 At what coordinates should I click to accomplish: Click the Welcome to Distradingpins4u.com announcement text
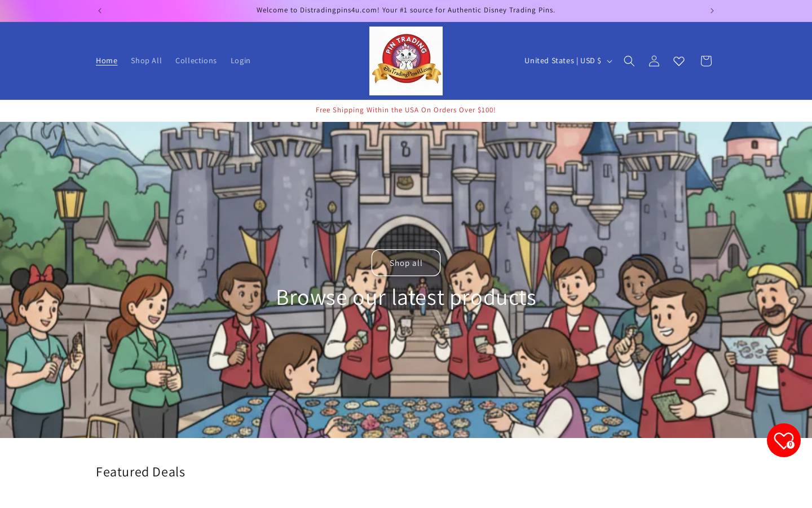pos(406,10)
